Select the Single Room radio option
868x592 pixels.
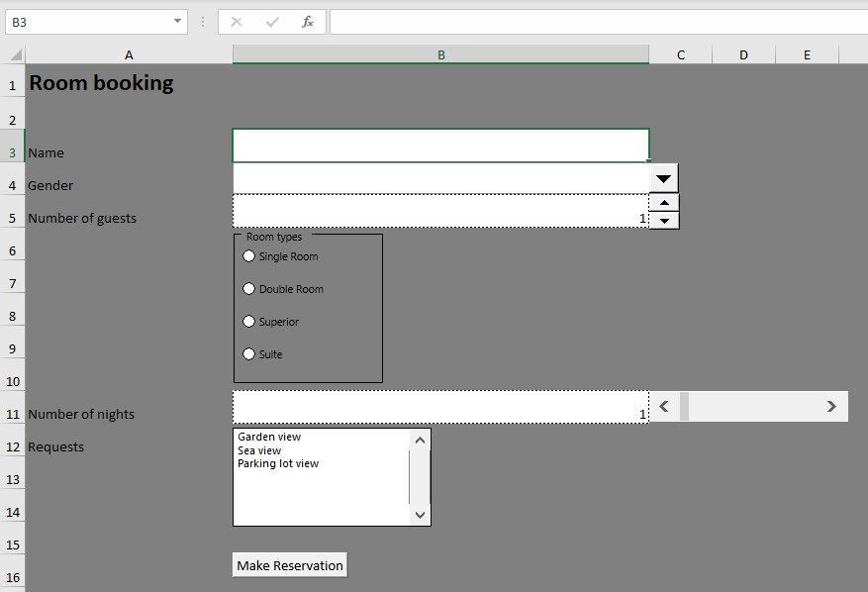[249, 256]
